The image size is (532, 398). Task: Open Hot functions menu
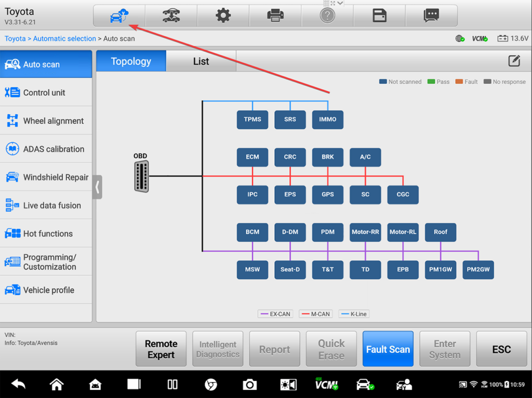46,233
